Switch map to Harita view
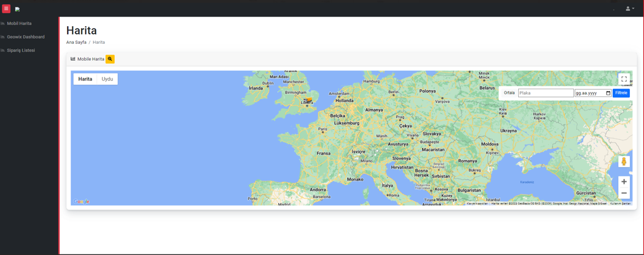The width and height of the screenshot is (644, 255). [85, 79]
